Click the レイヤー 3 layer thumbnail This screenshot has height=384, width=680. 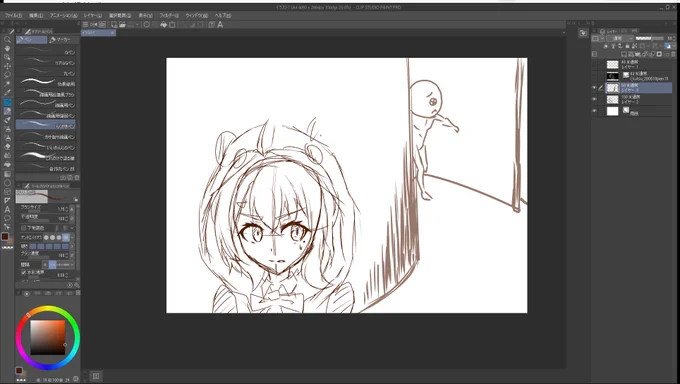(x=612, y=88)
